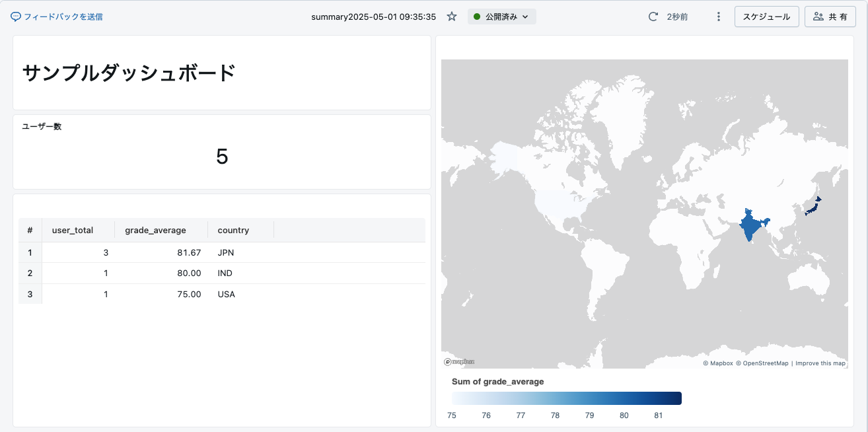Click the ユーザー数 counter value 5
This screenshot has width=868, height=432.
point(222,157)
